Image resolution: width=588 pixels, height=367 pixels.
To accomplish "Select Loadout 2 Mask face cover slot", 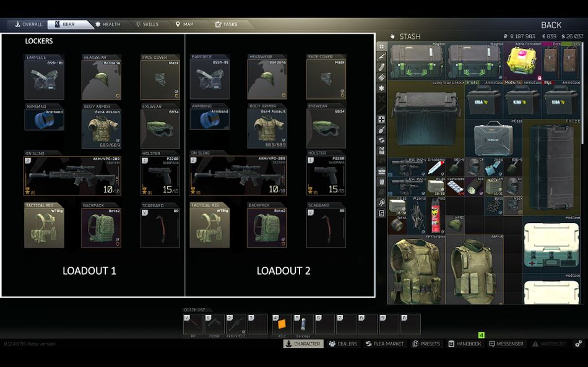I will point(326,79).
